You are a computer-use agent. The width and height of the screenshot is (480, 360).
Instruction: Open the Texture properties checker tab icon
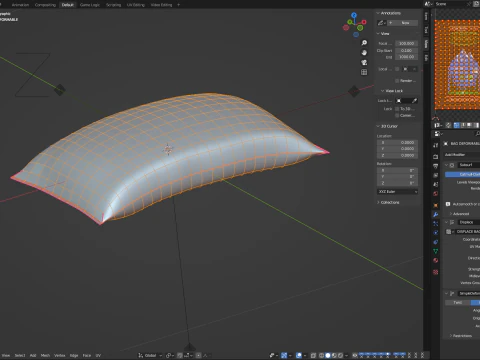436,272
